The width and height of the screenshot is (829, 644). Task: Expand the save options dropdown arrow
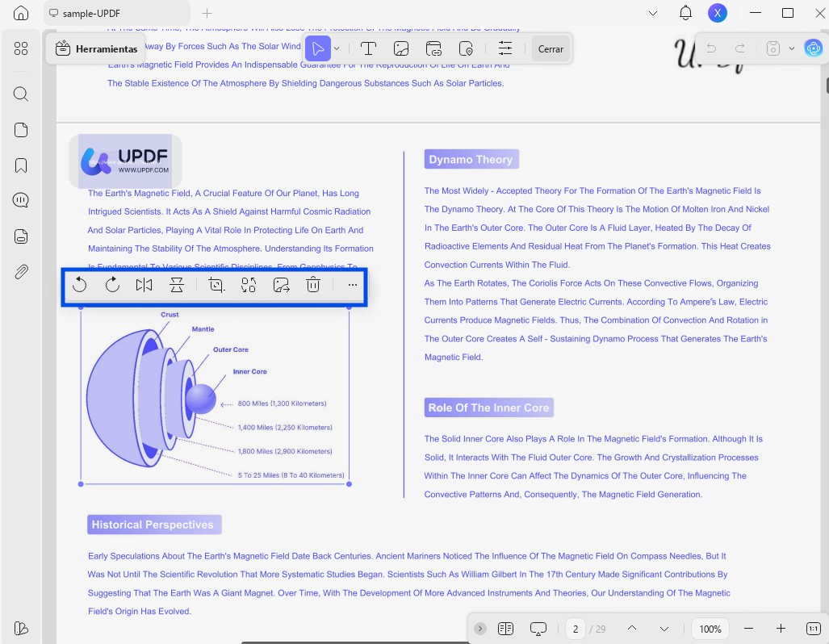[791, 48]
